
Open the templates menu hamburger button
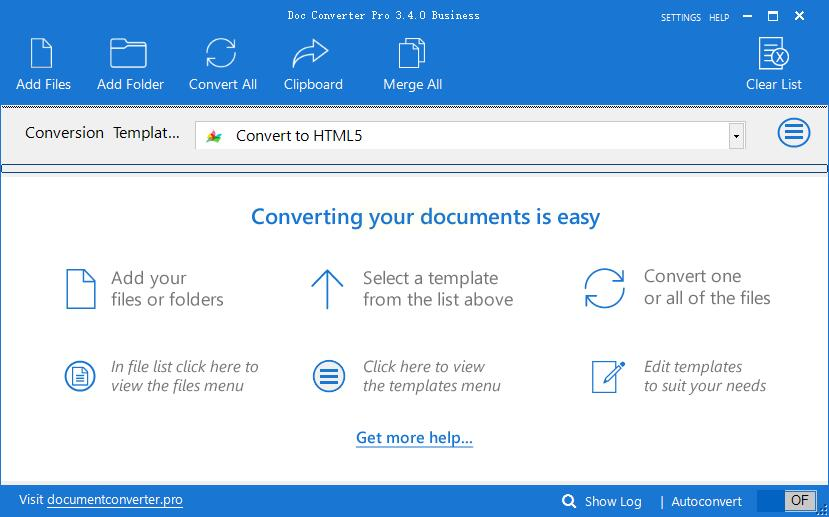pos(794,132)
